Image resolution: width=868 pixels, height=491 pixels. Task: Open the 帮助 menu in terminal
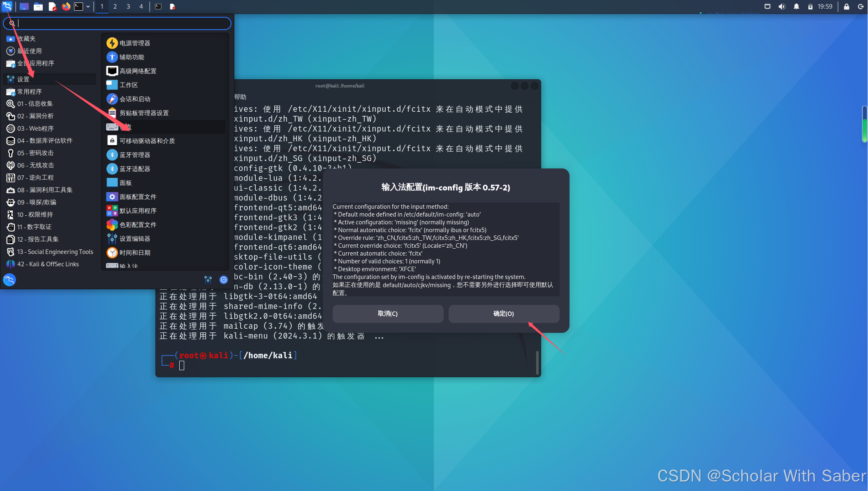point(240,97)
